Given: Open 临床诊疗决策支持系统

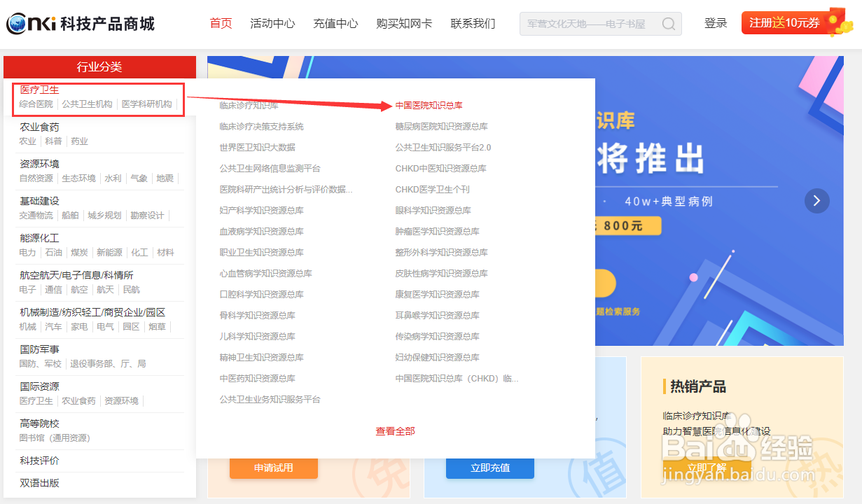Looking at the screenshot, I should pyautogui.click(x=261, y=127).
